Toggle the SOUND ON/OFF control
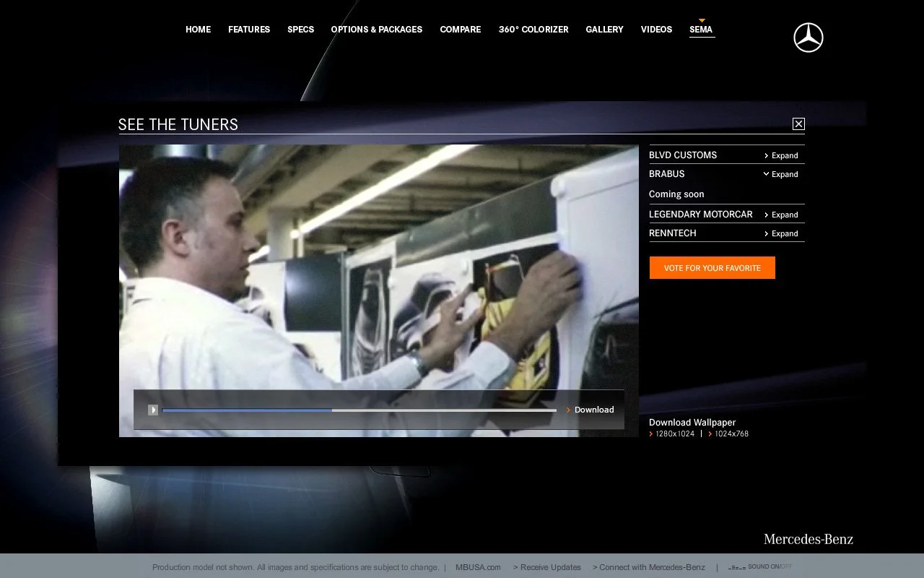 coord(761,567)
